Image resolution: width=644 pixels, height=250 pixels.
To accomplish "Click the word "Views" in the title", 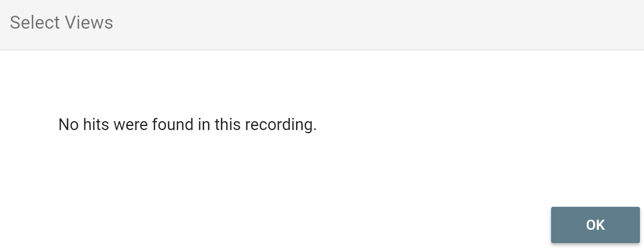I will click(89, 23).
